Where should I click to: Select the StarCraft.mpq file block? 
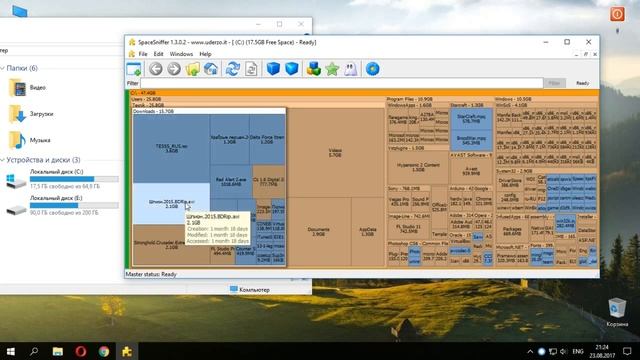coord(471,119)
